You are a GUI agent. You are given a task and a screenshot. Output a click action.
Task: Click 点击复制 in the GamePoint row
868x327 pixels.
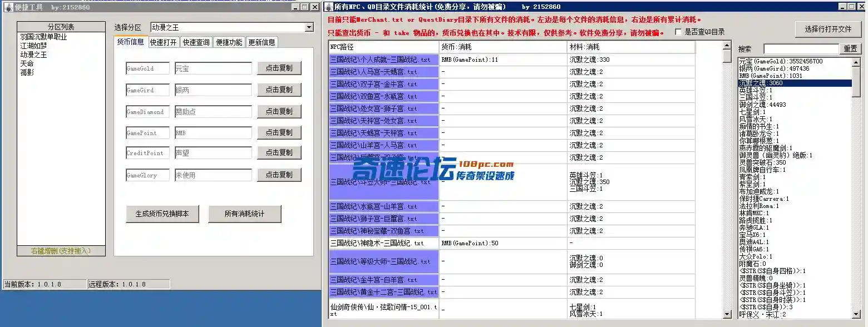279,132
